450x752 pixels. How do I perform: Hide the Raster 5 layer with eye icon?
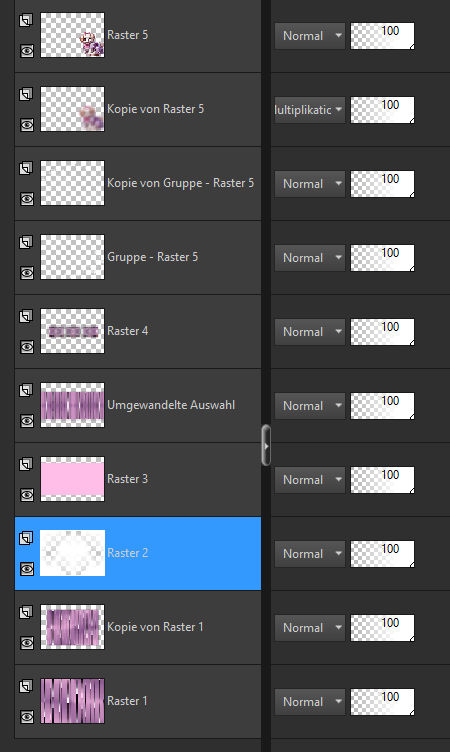pos(27,51)
